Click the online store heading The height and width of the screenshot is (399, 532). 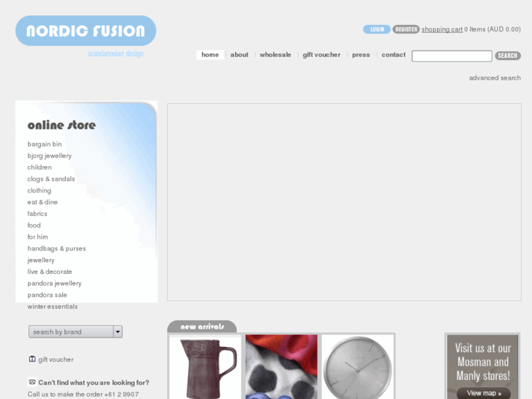(61, 125)
